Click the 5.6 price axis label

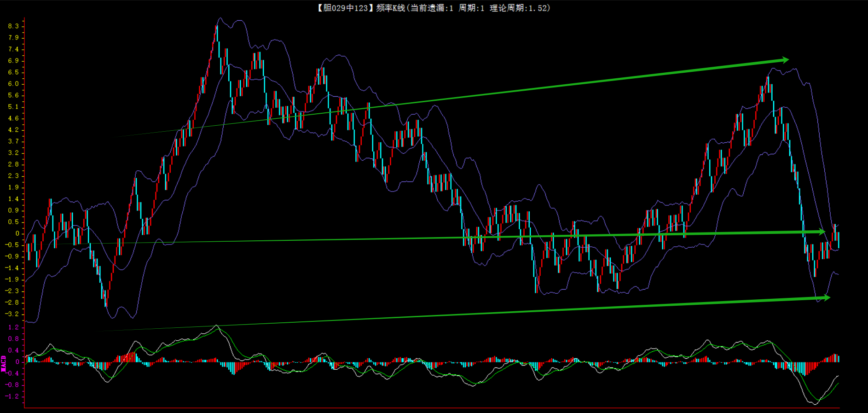13,95
